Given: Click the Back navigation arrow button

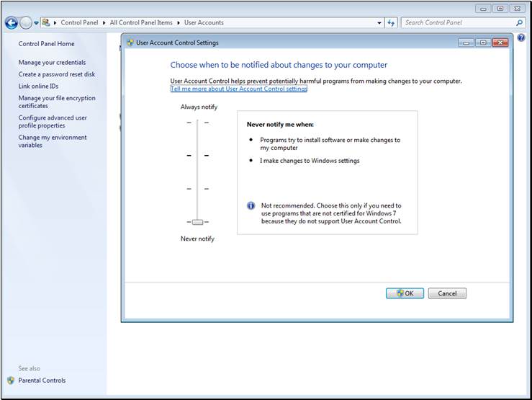Looking at the screenshot, I should coord(12,23).
